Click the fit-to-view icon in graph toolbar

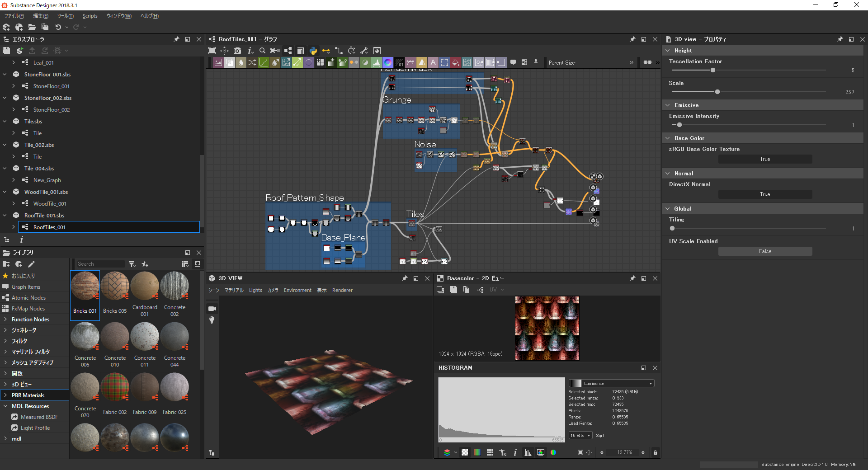tap(212, 51)
